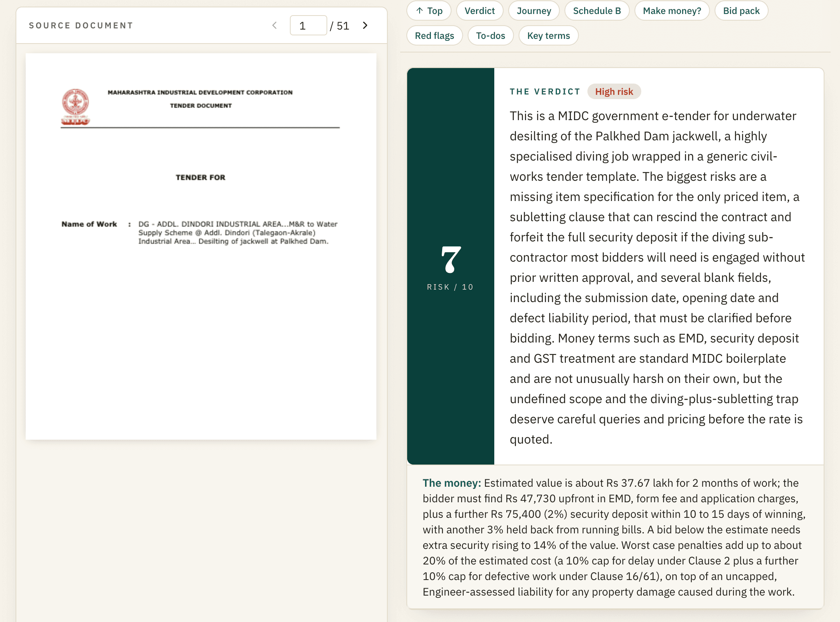Click 'The money:' label in summary

pyautogui.click(x=452, y=483)
